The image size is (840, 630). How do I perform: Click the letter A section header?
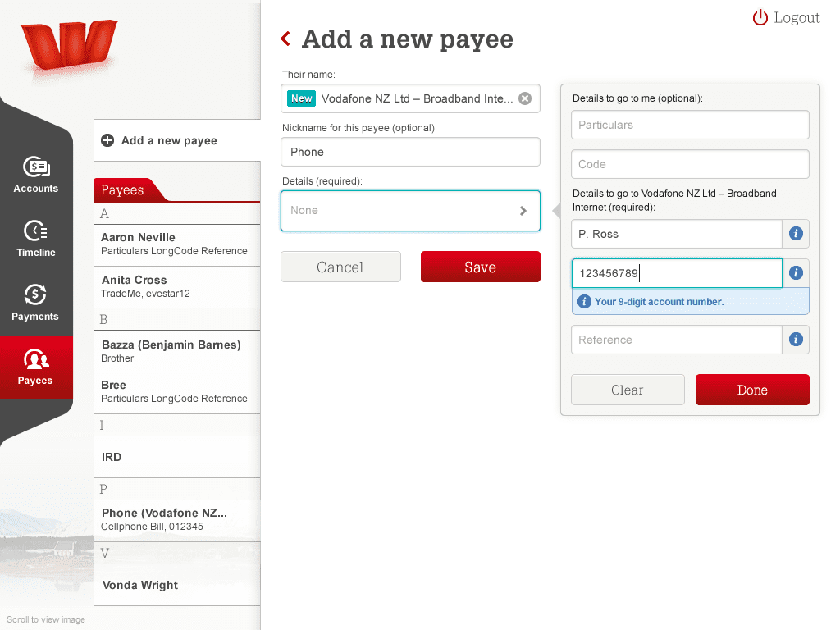[177, 214]
